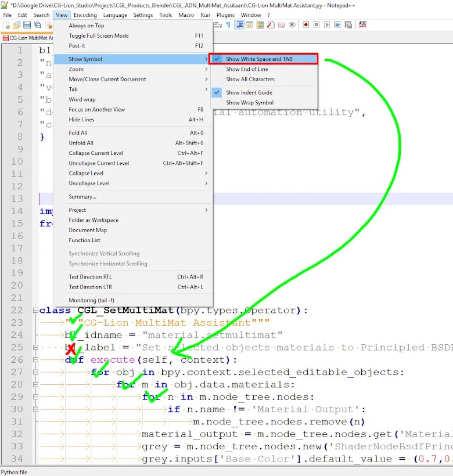Click the Stop Recording macro icon
Viewport: 453px width, 476px height.
pyautogui.click(x=317, y=25)
